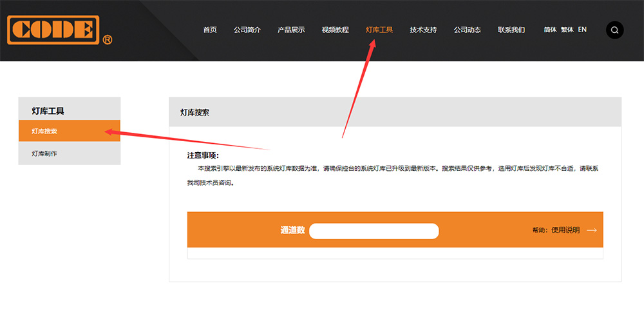The width and height of the screenshot is (644, 312).
Task: Open the 使用说明 help link
Action: (565, 230)
